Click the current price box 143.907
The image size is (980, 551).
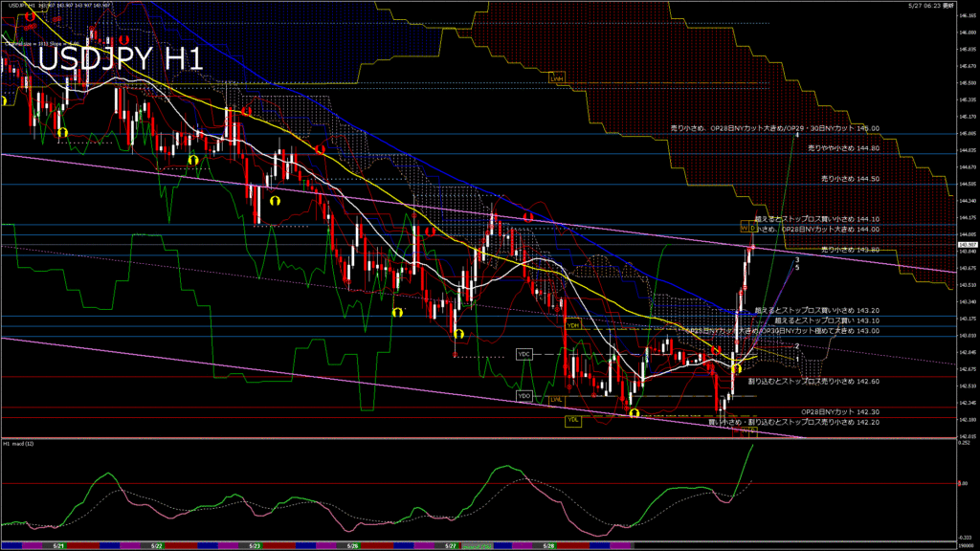pyautogui.click(x=968, y=245)
